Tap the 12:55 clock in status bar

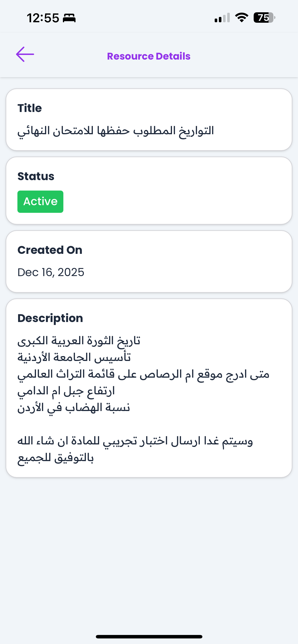click(43, 18)
